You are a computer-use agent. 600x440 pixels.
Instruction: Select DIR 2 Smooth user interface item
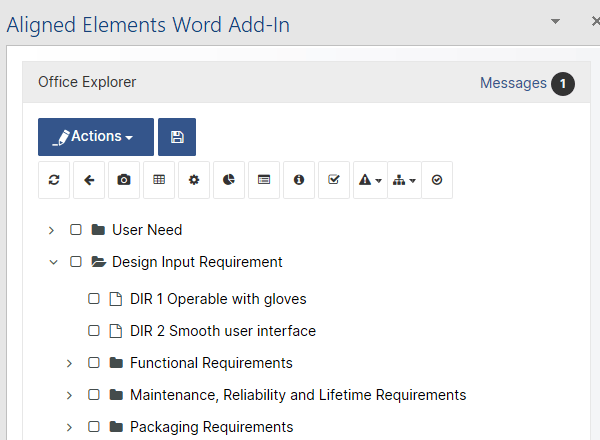[222, 331]
